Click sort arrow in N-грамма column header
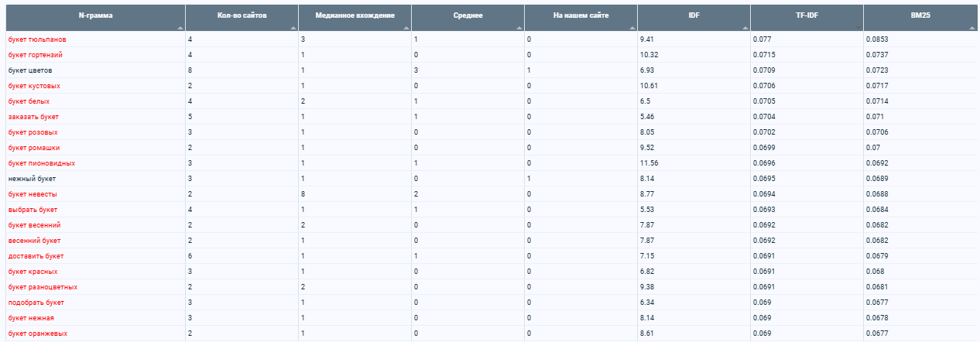 pyautogui.click(x=180, y=29)
